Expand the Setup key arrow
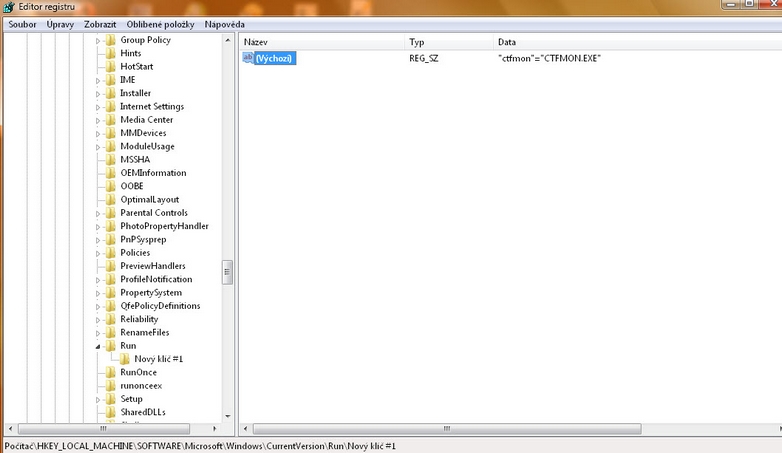Viewport: 782px width, 453px height. tap(99, 398)
